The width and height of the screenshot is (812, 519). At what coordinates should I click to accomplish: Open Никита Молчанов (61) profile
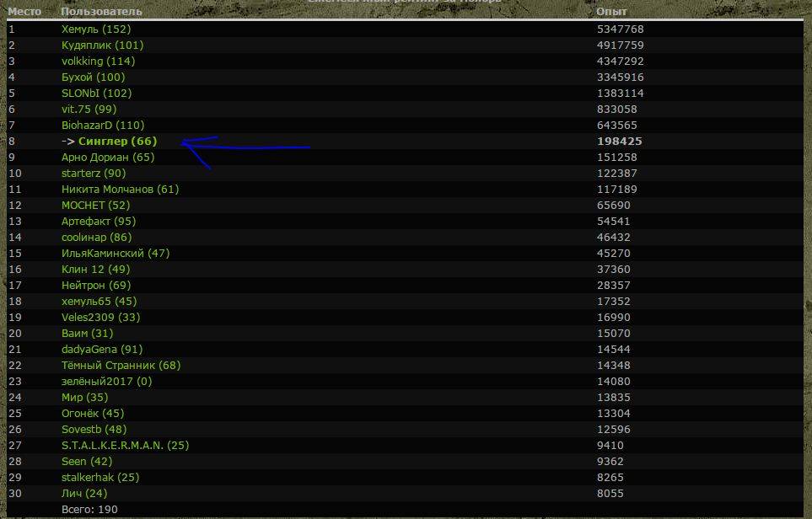120,190
